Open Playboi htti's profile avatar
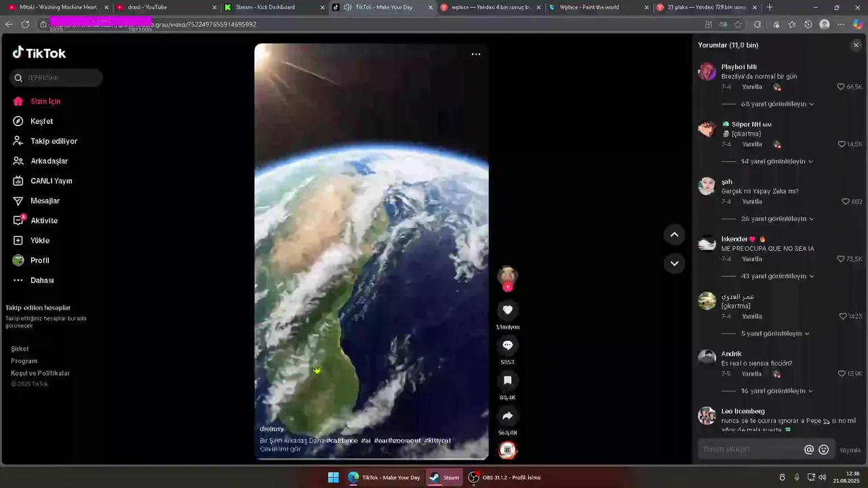This screenshot has width=868, height=488. (707, 72)
